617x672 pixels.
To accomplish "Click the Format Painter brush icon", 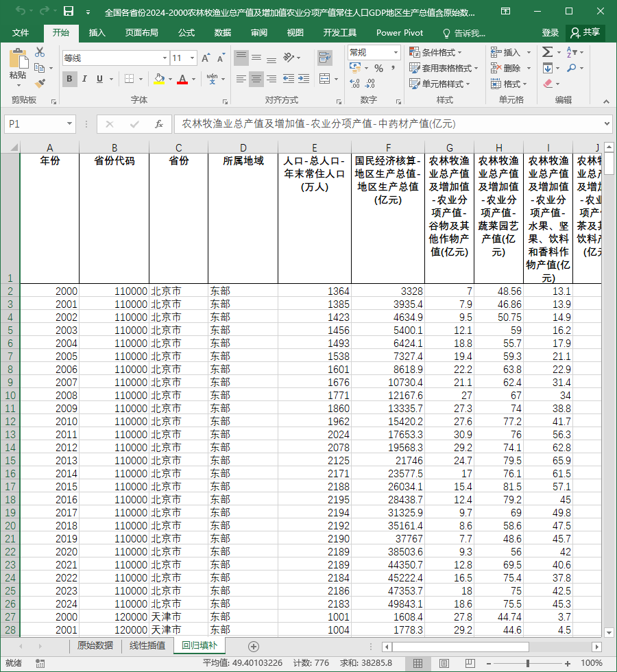I will click(x=40, y=84).
